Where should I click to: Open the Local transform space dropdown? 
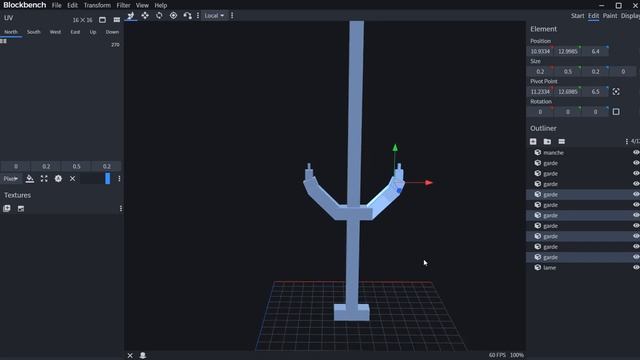point(214,16)
